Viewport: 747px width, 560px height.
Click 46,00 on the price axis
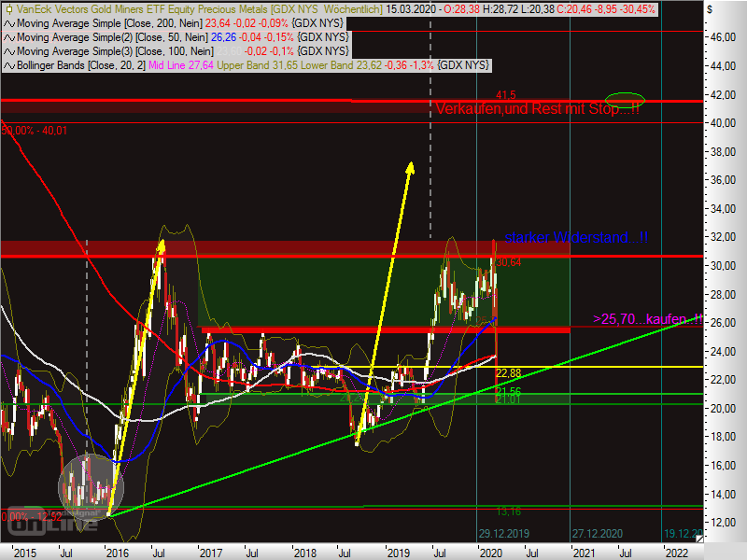pyautogui.click(x=723, y=37)
